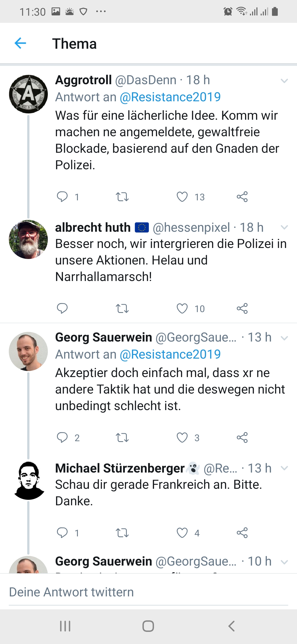Open options chevron on Aggrotroll's tweet
The height and width of the screenshot is (644, 297).
(x=284, y=81)
